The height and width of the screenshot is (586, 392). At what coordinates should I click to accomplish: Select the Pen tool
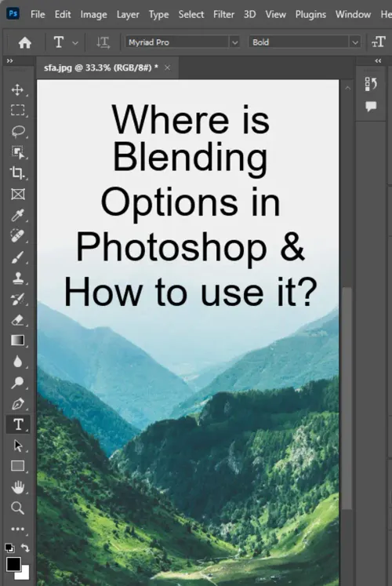pos(17,404)
